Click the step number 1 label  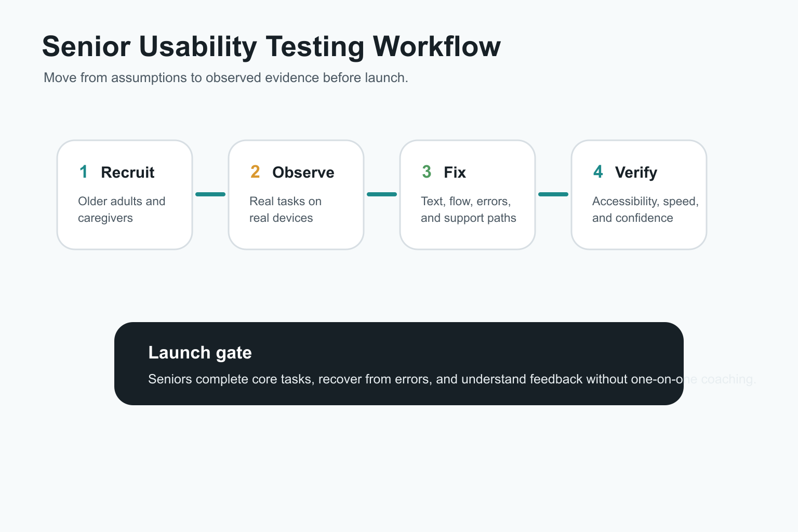(x=84, y=172)
